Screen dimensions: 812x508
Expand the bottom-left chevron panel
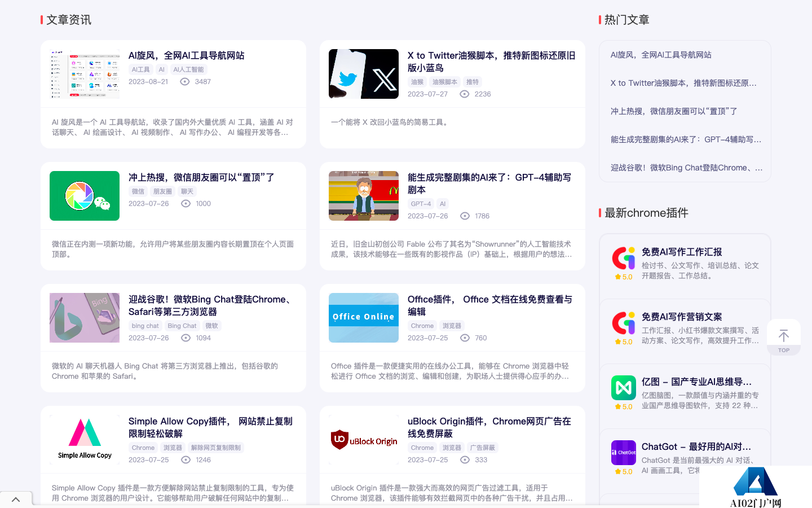(x=16, y=500)
